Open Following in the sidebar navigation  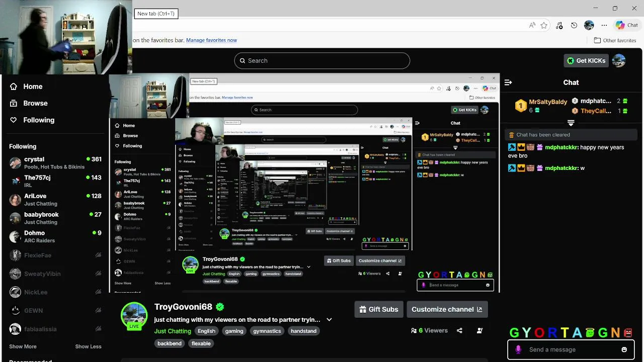[x=32, y=120]
